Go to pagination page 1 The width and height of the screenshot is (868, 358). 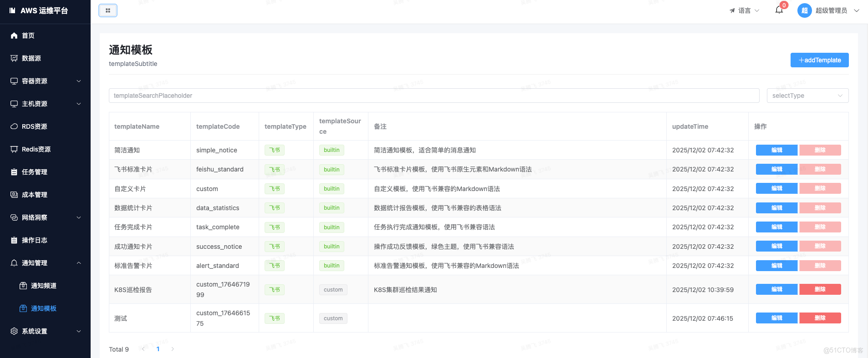(158, 349)
